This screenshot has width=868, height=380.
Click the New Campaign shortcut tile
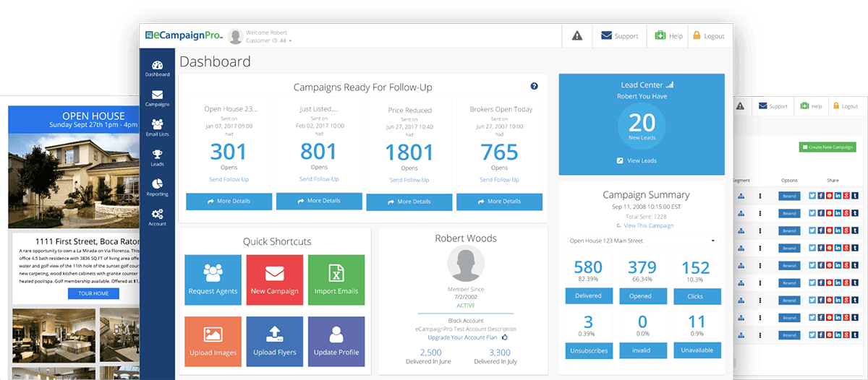click(x=274, y=280)
